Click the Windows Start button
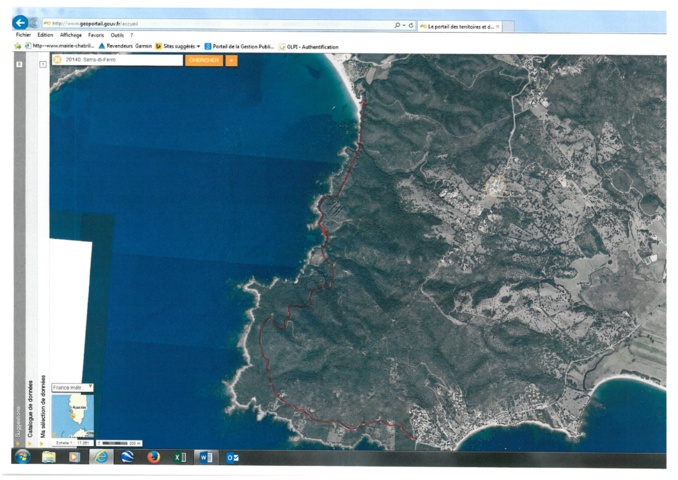 21,457
